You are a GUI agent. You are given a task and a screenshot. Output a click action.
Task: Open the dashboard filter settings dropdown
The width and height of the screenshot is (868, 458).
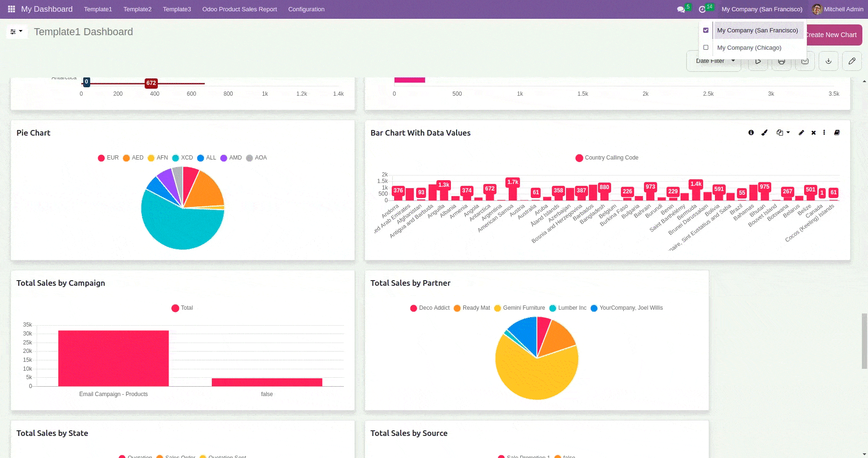[16, 31]
